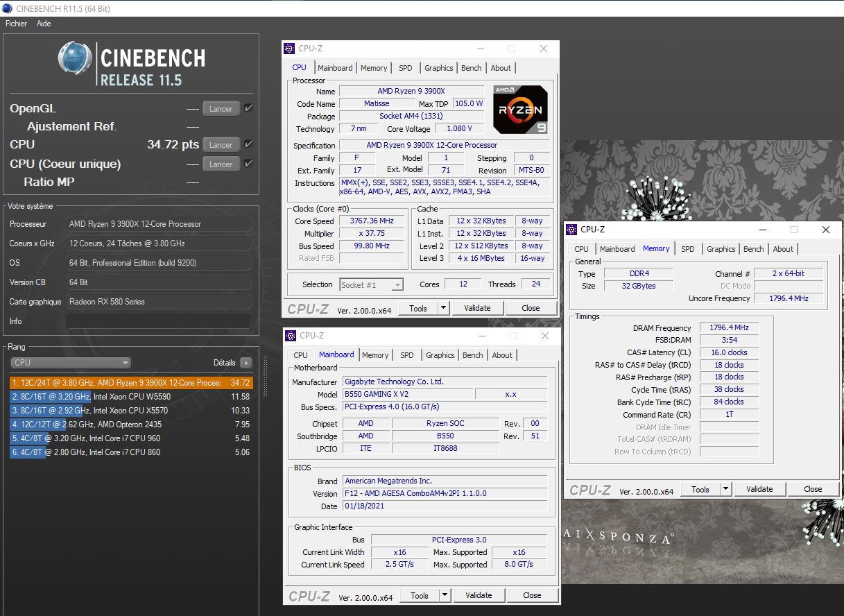Screen dimensions: 844x616
Task: Click the Info input field
Action: click(x=158, y=321)
